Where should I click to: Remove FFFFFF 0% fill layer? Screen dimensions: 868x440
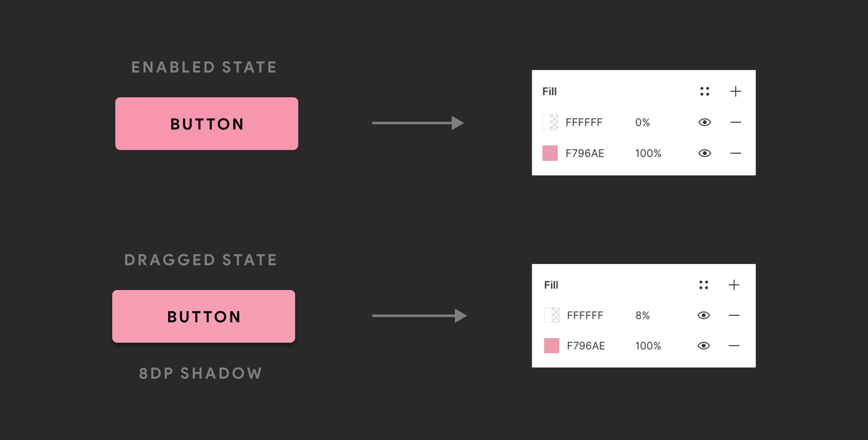[735, 122]
